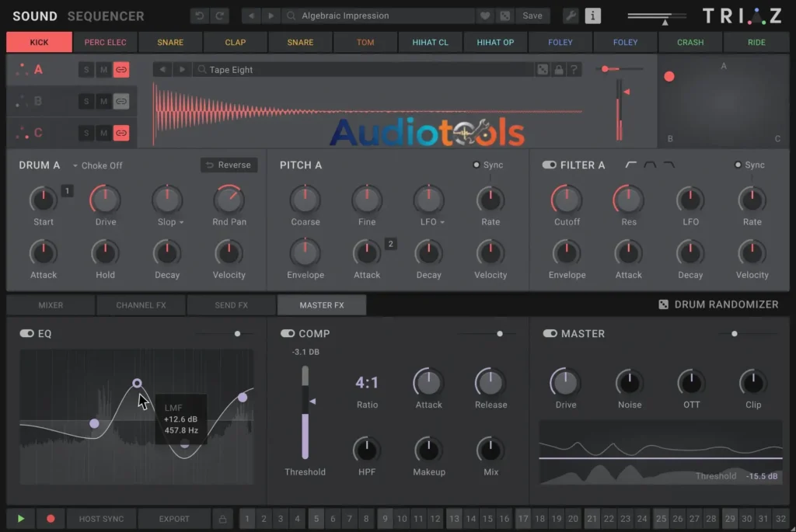Expand the Pitch LFO dropdown arrow
The height and width of the screenshot is (532, 796).
click(x=442, y=222)
